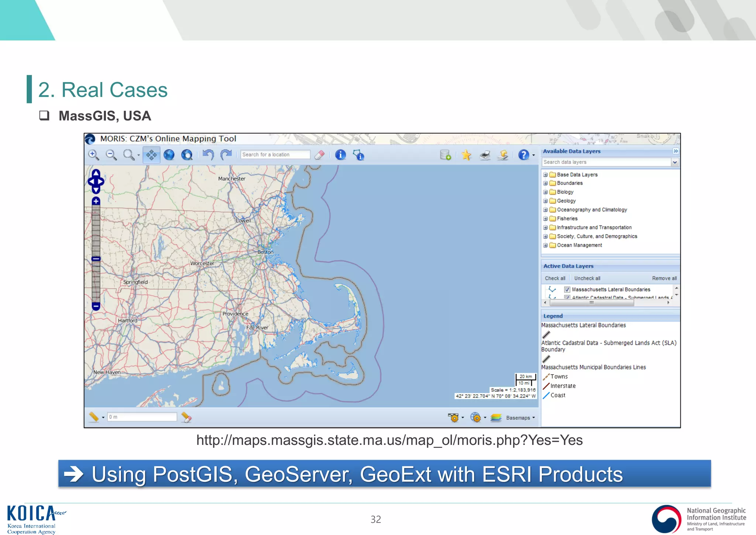Expand the Boundaries folder
The width and height of the screenshot is (756, 535).
tap(545, 183)
